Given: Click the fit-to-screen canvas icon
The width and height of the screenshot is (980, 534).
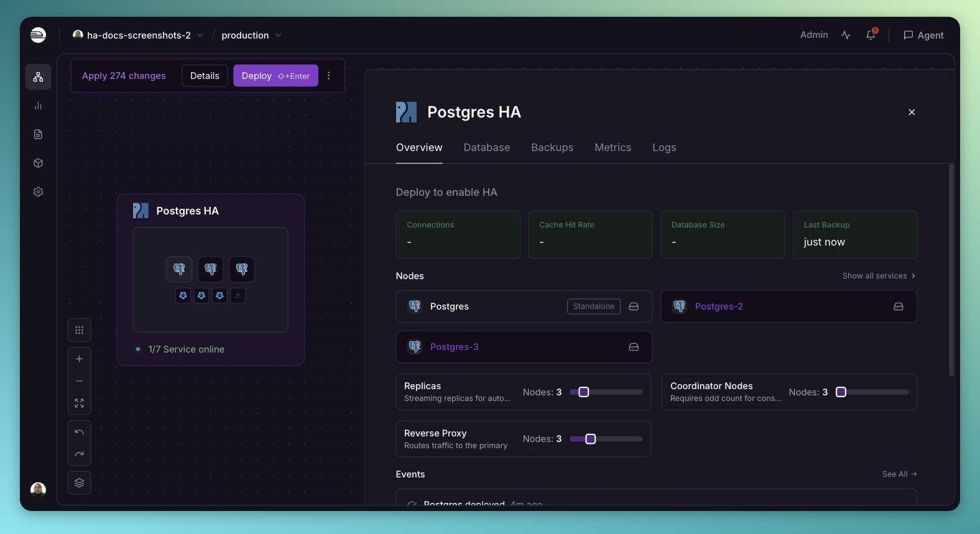Looking at the screenshot, I should click(x=80, y=403).
